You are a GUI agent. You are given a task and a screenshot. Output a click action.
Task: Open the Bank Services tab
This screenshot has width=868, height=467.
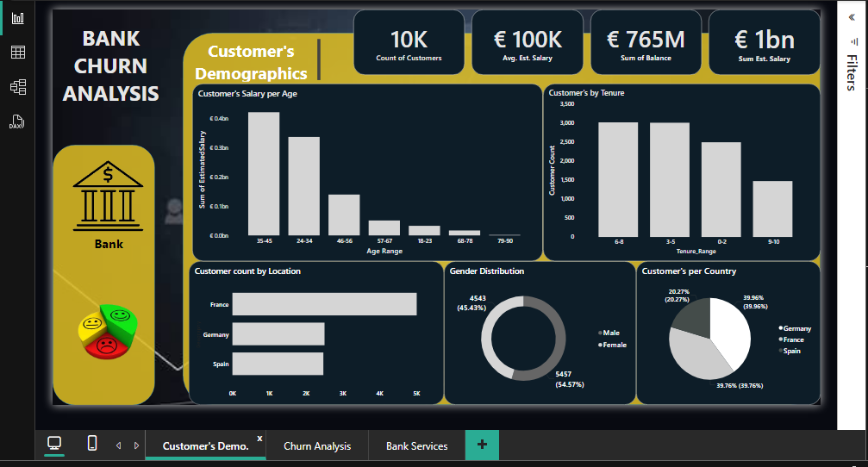coord(417,446)
